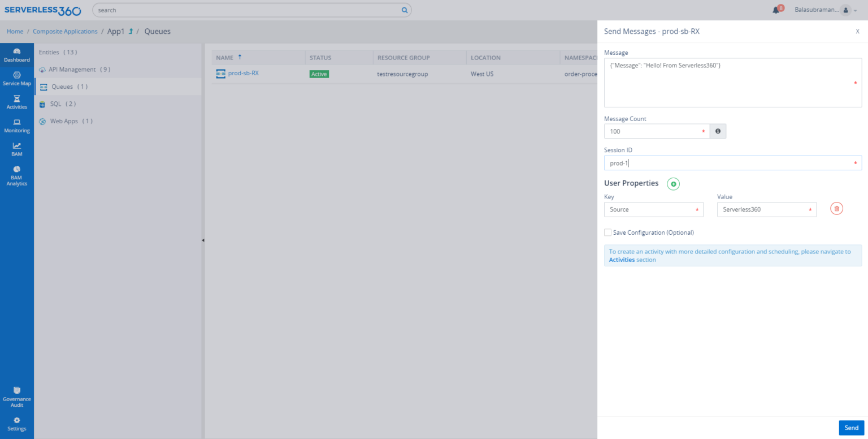Viewport: 868px width, 439px height.
Task: Enable Save Configuration (Optional)
Action: 607,232
